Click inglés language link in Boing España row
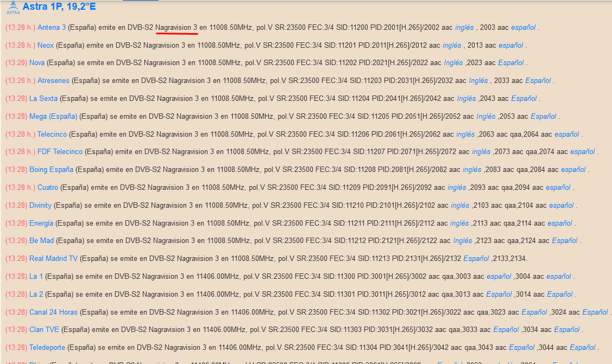The height and width of the screenshot is (364, 612). pyautogui.click(x=472, y=170)
